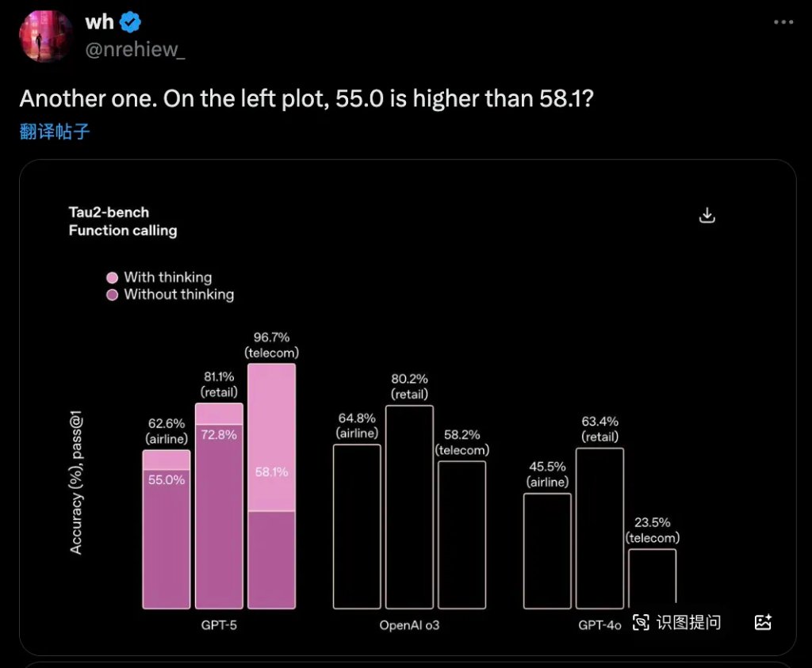
Task: Select the GPT-5 retail 72.8% bar
Action: click(219, 517)
